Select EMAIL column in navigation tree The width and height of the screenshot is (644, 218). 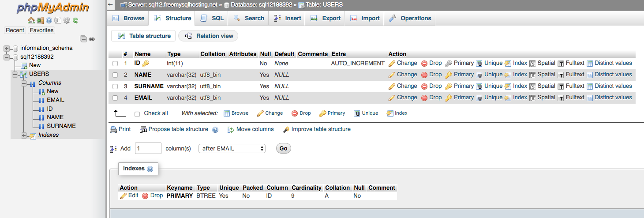56,100
